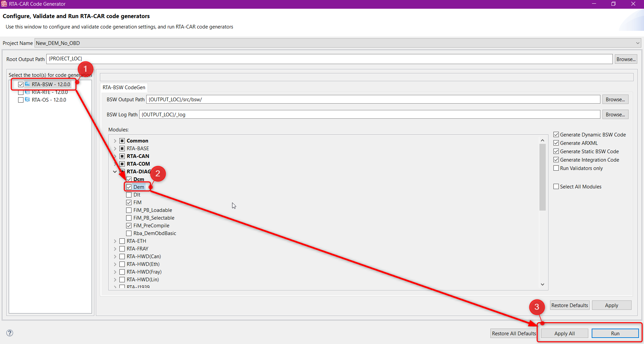The image size is (644, 344).
Task: Click Browse for BSW Log Path
Action: 615,114
